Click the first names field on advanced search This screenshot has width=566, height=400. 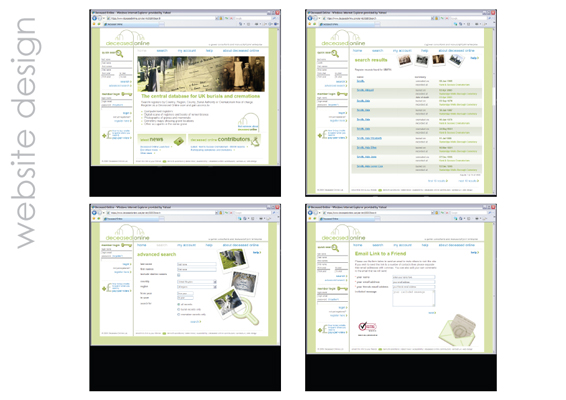point(196,269)
